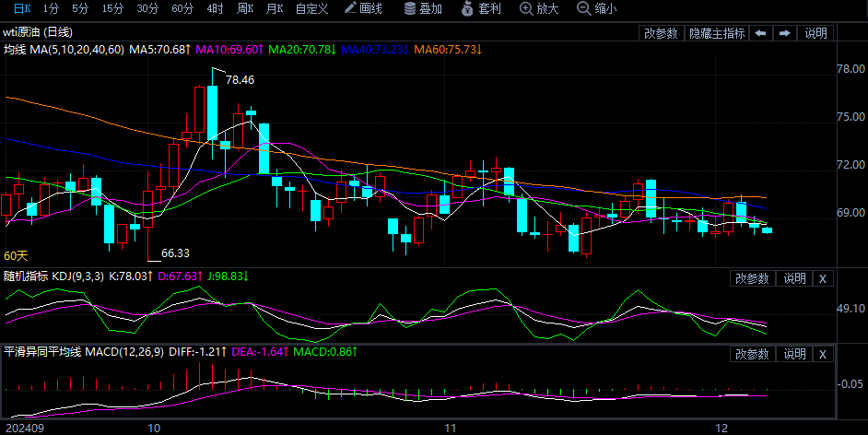Zoom in with the 放大 magnifier icon
This screenshot has height=435, width=868.
point(526,8)
